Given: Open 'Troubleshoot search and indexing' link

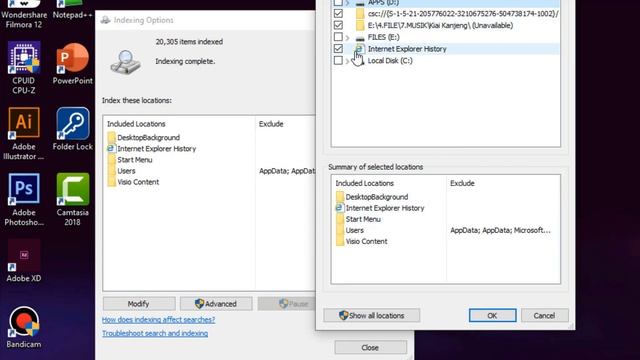Looking at the screenshot, I should point(155,333).
